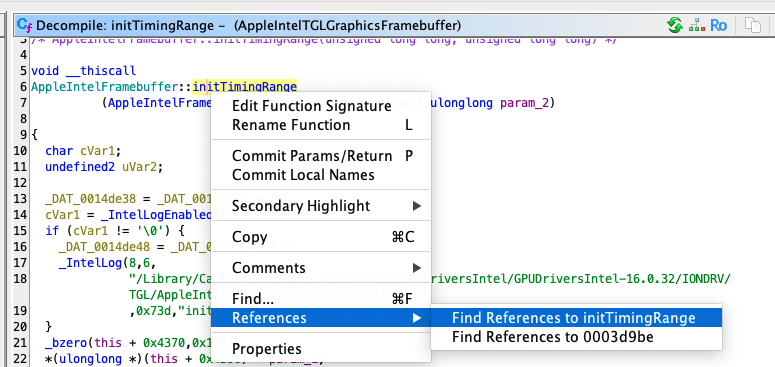This screenshot has width=775, height=367.
Task: Click the Decompile panel icon in title bar
Action: pos(25,25)
